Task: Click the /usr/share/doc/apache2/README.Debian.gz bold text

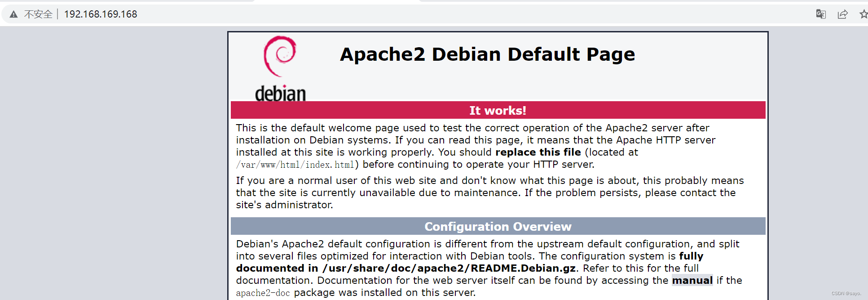Action: [449, 268]
